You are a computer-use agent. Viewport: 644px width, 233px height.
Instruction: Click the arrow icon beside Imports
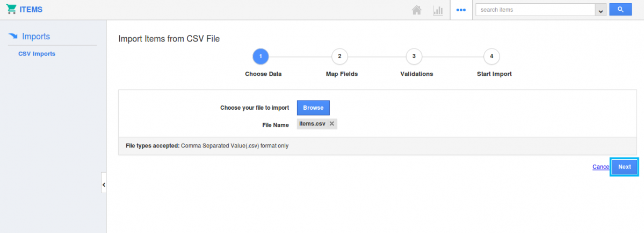13,37
